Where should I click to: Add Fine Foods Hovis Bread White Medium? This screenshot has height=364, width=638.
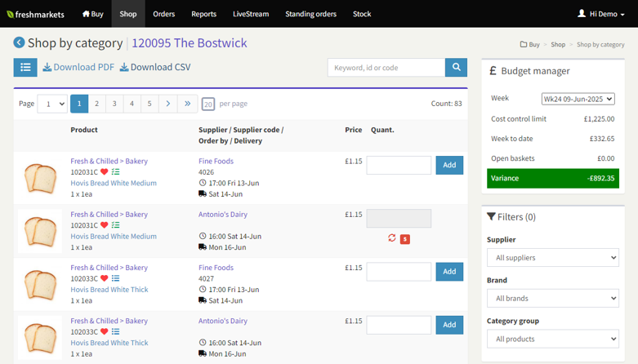point(449,165)
